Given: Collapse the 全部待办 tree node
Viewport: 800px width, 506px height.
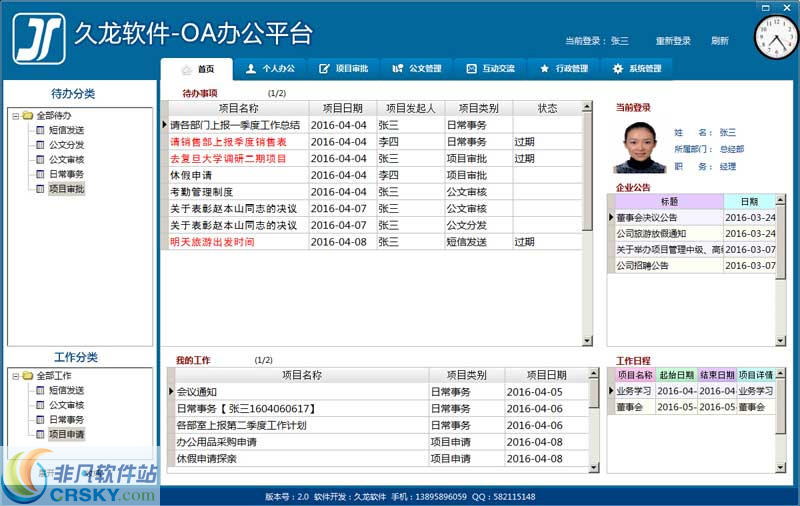Looking at the screenshot, I should 15,116.
